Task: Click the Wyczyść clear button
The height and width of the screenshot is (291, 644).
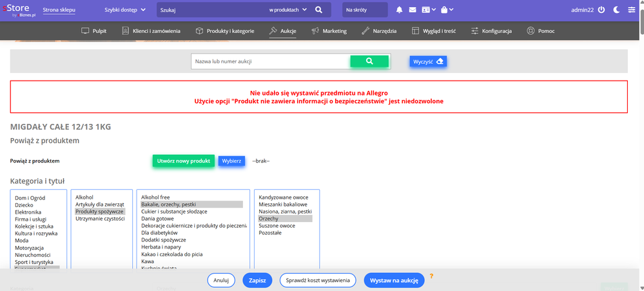Action: tap(428, 61)
